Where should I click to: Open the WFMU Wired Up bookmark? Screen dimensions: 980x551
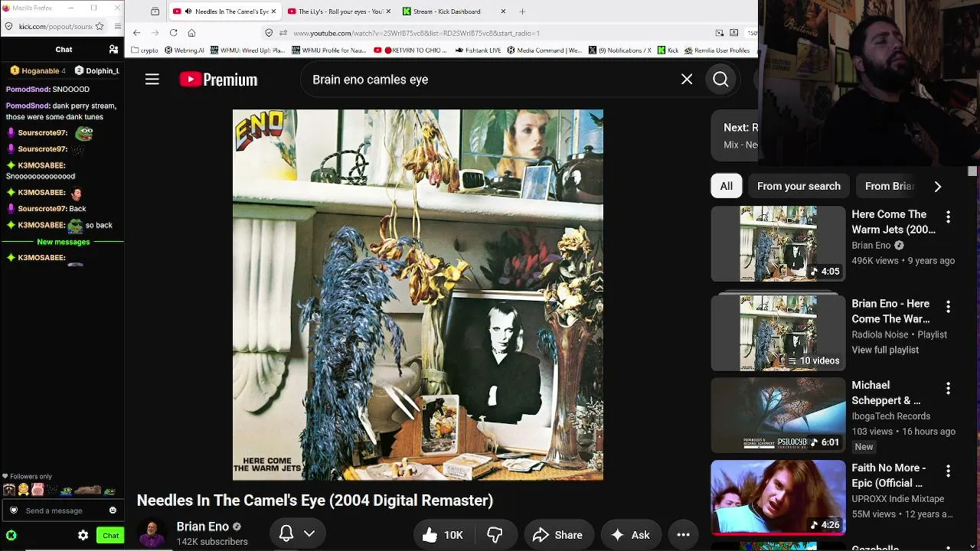(249, 51)
